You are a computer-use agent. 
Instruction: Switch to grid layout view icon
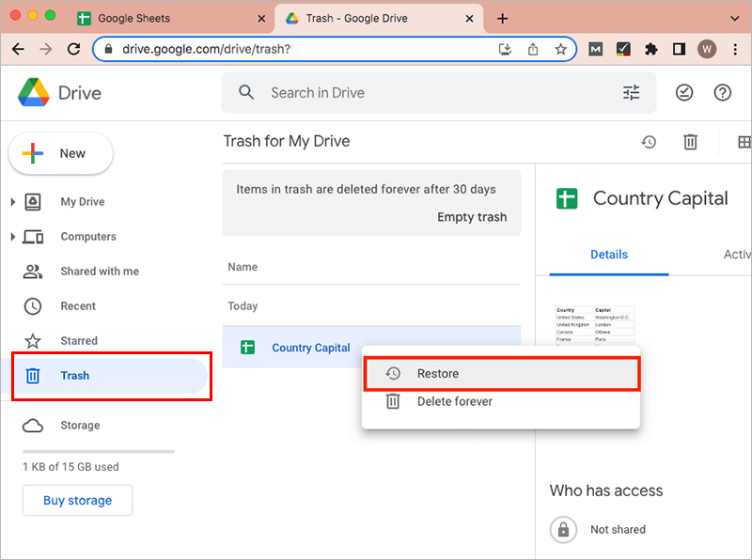tap(744, 142)
